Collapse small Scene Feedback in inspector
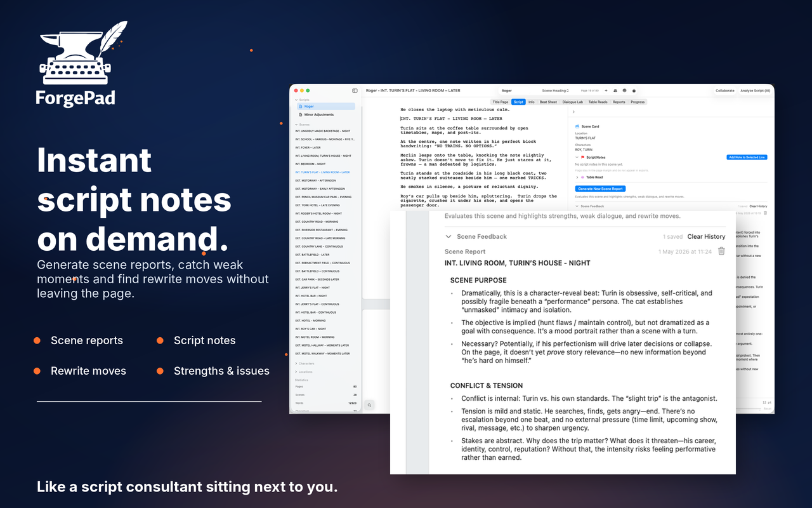812x508 pixels. coord(577,206)
